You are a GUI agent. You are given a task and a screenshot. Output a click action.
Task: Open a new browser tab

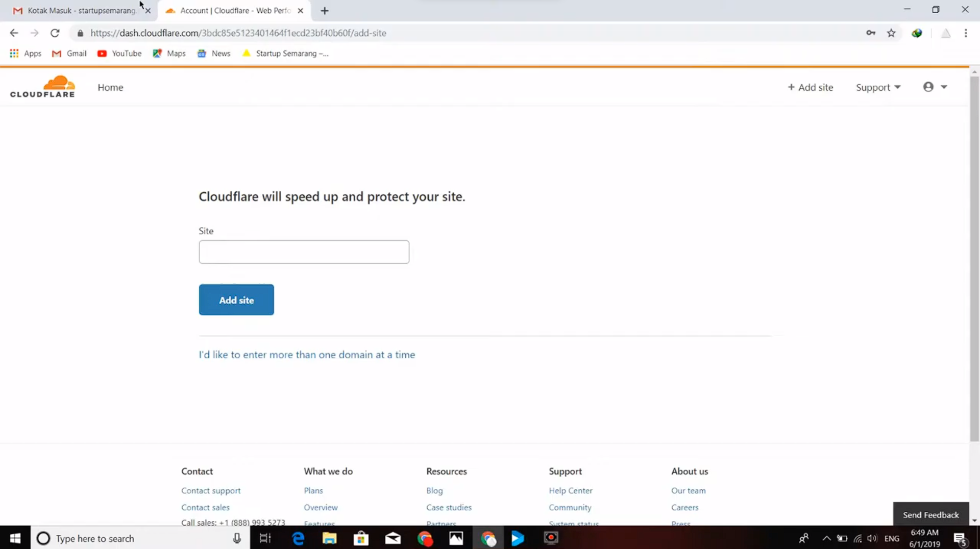[325, 10]
